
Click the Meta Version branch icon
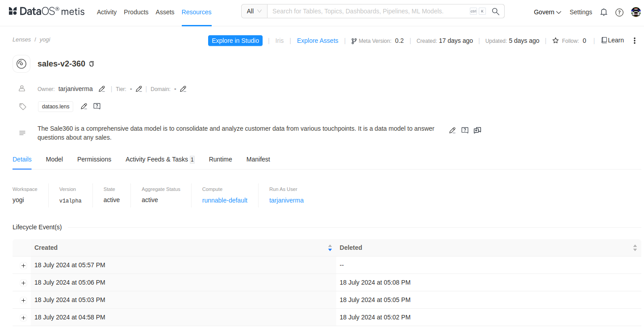(x=354, y=41)
